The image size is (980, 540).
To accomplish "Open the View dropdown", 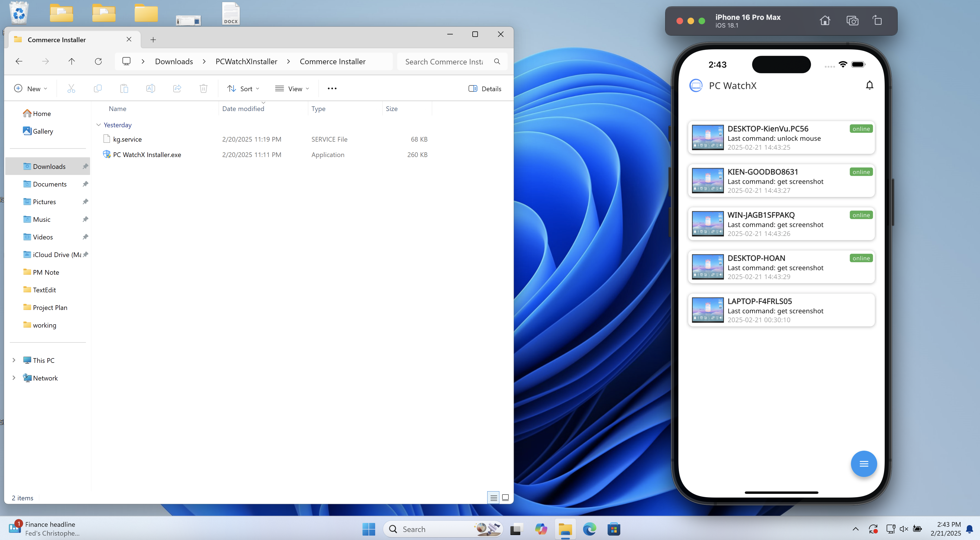I will [x=292, y=89].
